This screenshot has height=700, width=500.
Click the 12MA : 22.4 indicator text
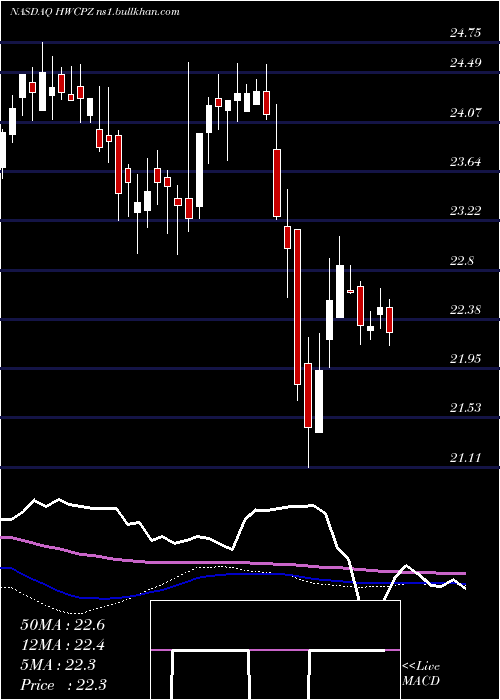point(62,645)
